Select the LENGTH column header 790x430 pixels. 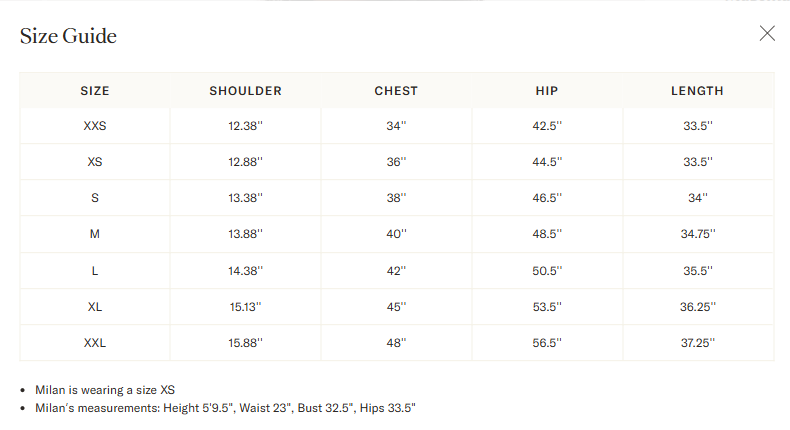click(x=697, y=91)
